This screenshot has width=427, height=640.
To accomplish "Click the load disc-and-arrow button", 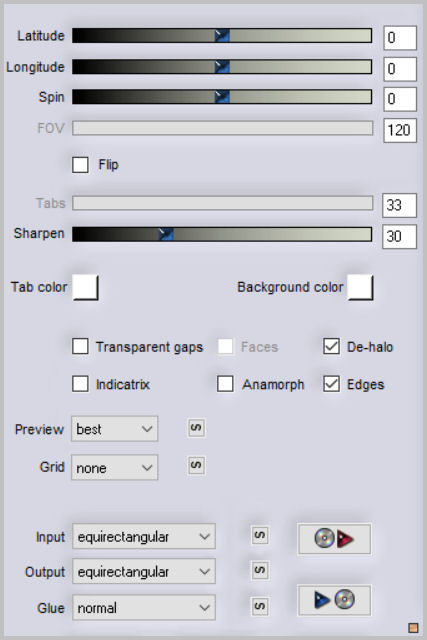I will pyautogui.click(x=334, y=539).
